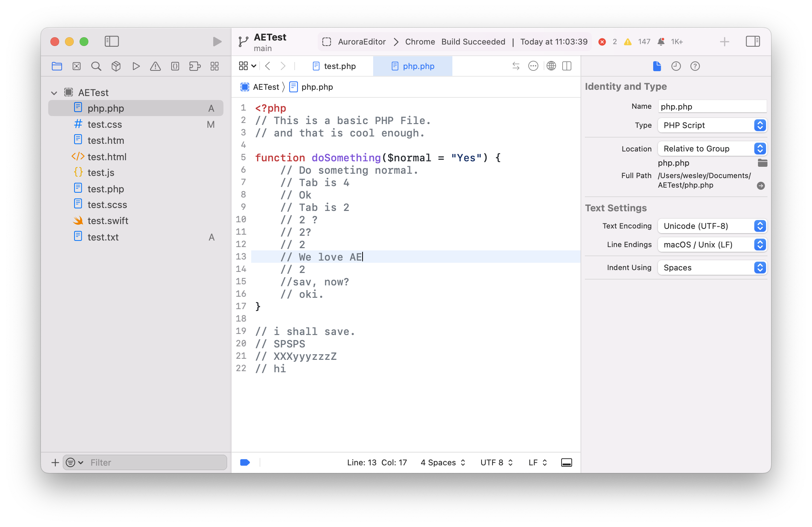Toggle the left navigator sidebar
Image resolution: width=812 pixels, height=527 pixels.
[x=112, y=42]
